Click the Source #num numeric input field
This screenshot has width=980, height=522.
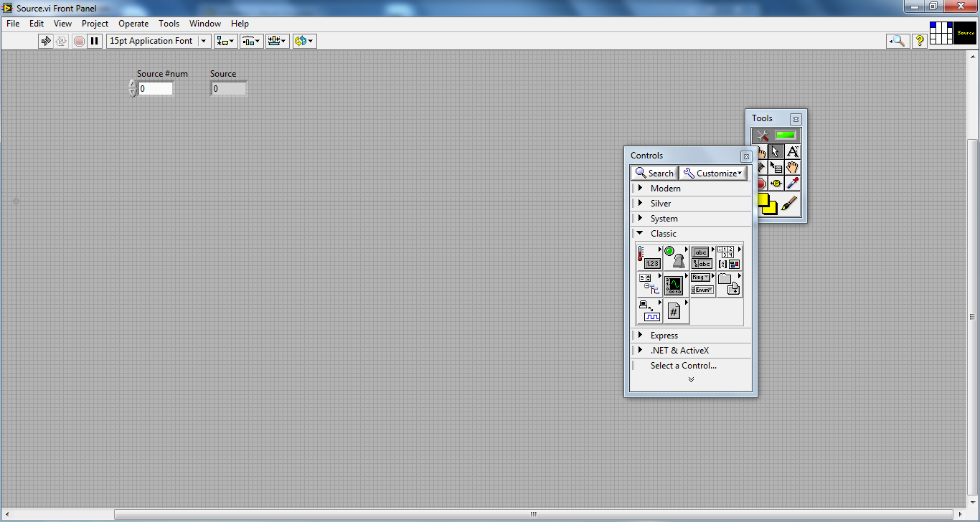click(156, 89)
